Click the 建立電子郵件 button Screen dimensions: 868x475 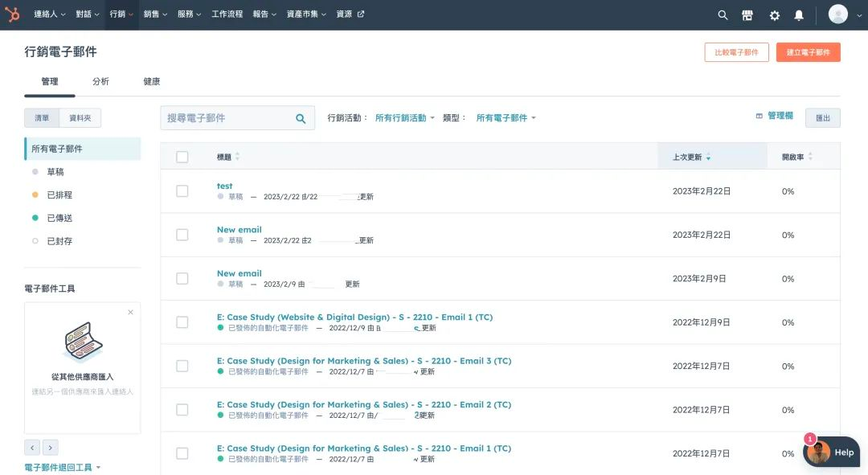pyautogui.click(x=808, y=52)
